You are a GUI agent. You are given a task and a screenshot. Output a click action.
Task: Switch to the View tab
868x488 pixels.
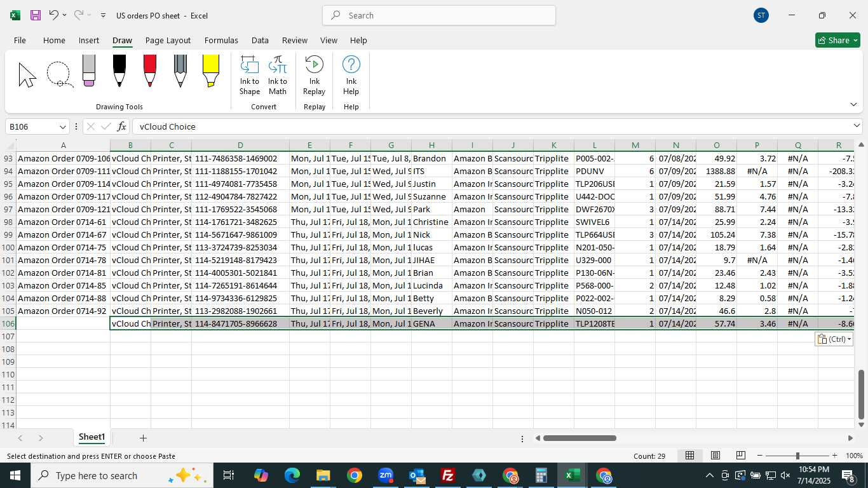click(329, 40)
